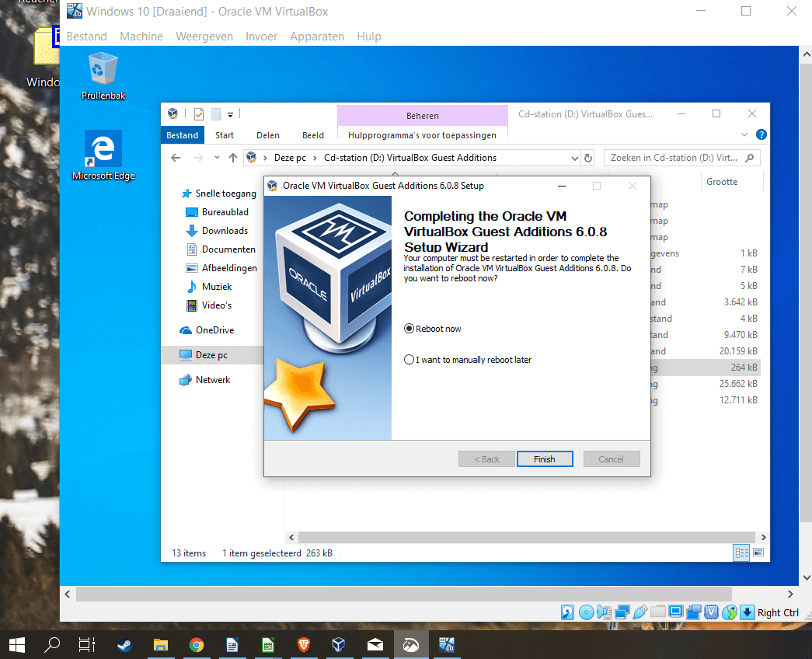
Task: Click the audio status indicator icon
Action: pyautogui.click(x=605, y=612)
